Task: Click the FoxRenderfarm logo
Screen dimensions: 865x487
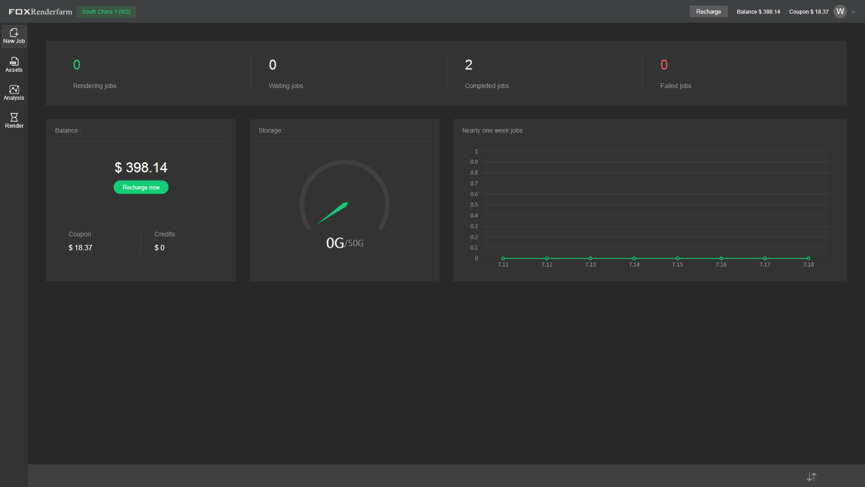Action: (40, 12)
